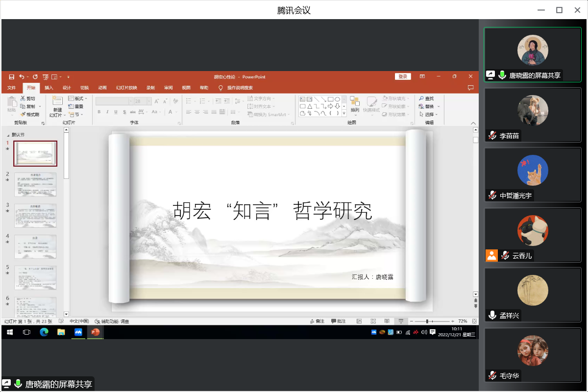Screen dimensions: 588x392
Task: Select the oval shape in shapes gallery
Action: [338, 99]
